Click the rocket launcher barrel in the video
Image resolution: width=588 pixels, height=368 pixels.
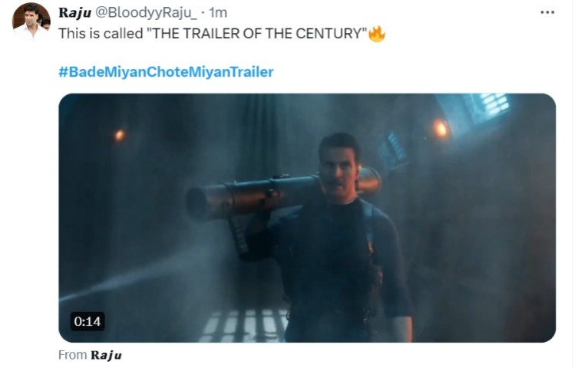[x=255, y=196]
